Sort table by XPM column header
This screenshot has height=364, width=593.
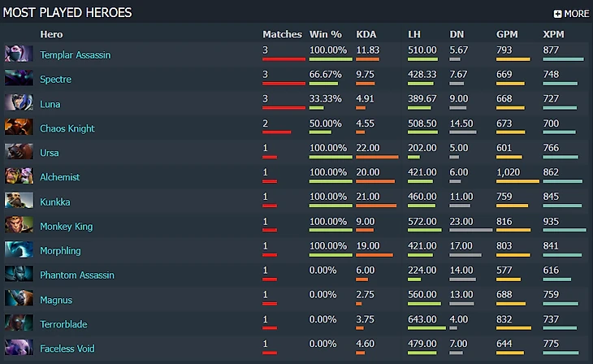pos(553,34)
